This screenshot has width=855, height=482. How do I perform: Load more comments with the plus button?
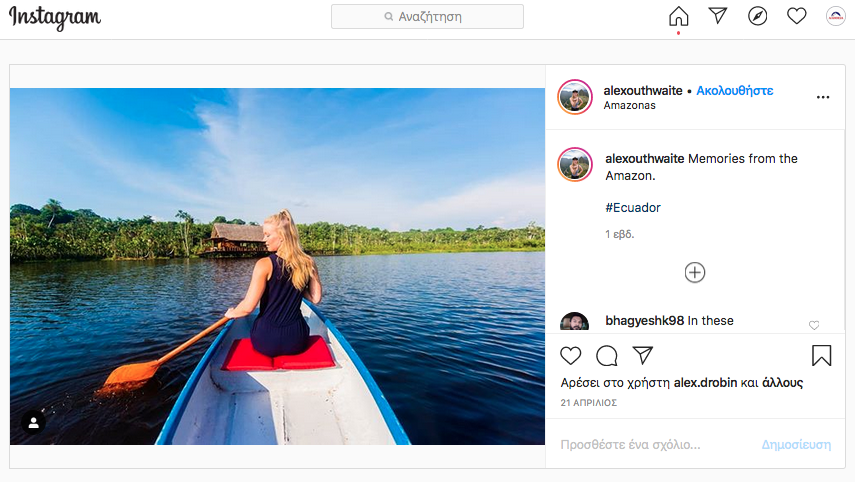(695, 272)
